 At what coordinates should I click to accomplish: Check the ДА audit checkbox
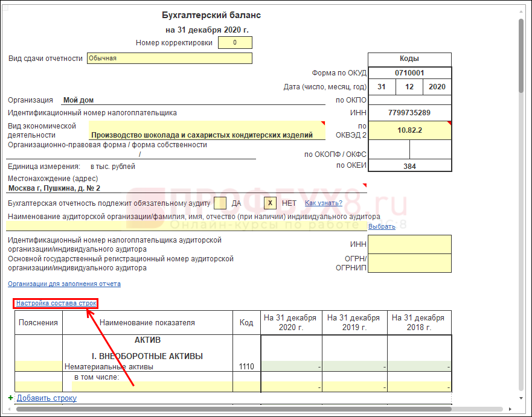(x=220, y=203)
